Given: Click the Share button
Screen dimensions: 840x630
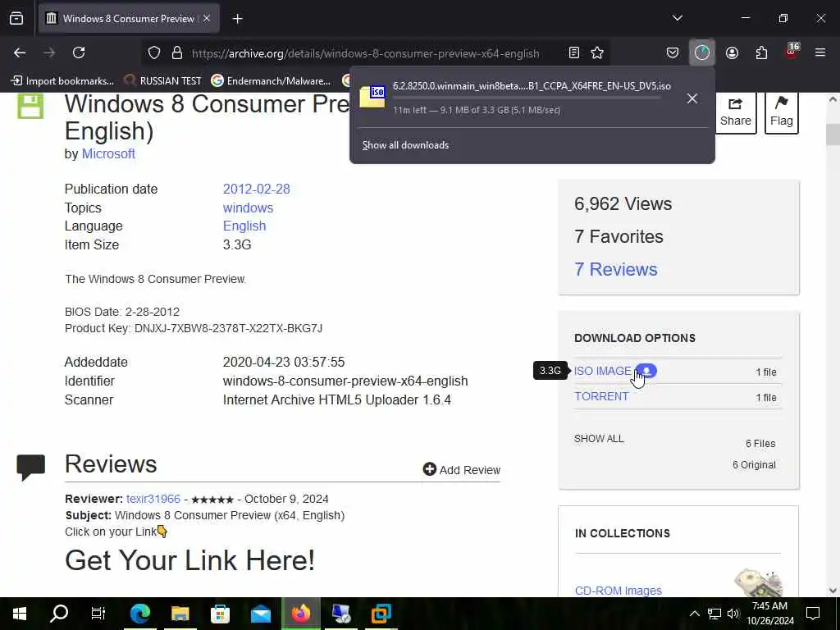Looking at the screenshot, I should (x=736, y=112).
